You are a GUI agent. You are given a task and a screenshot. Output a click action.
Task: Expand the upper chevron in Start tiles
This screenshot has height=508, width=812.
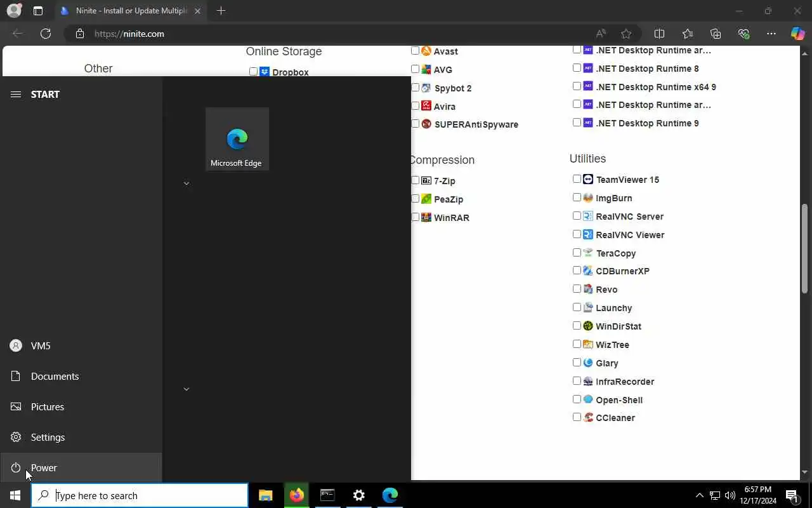pyautogui.click(x=187, y=184)
